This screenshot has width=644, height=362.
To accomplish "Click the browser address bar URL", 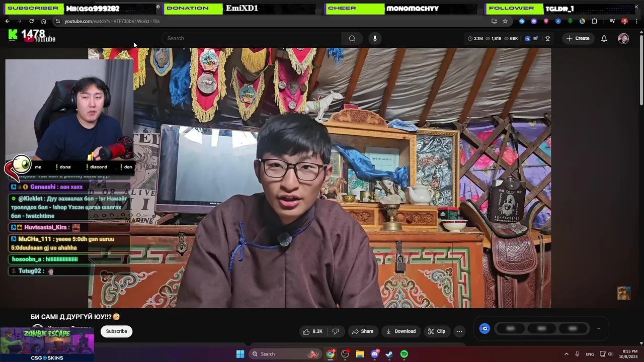I will [112, 21].
